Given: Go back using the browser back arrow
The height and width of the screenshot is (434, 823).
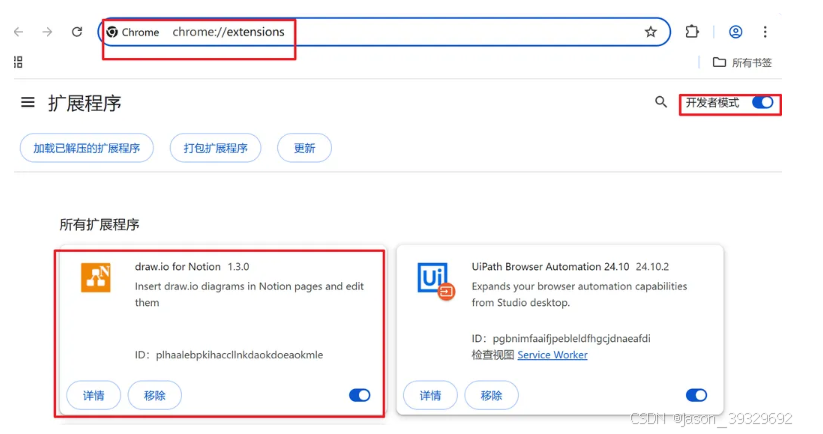Looking at the screenshot, I should click(19, 32).
